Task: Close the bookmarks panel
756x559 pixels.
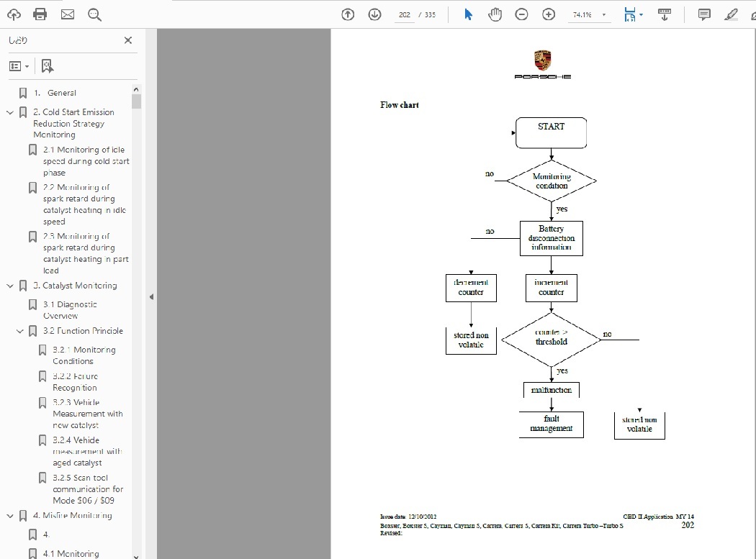Action: [x=127, y=40]
